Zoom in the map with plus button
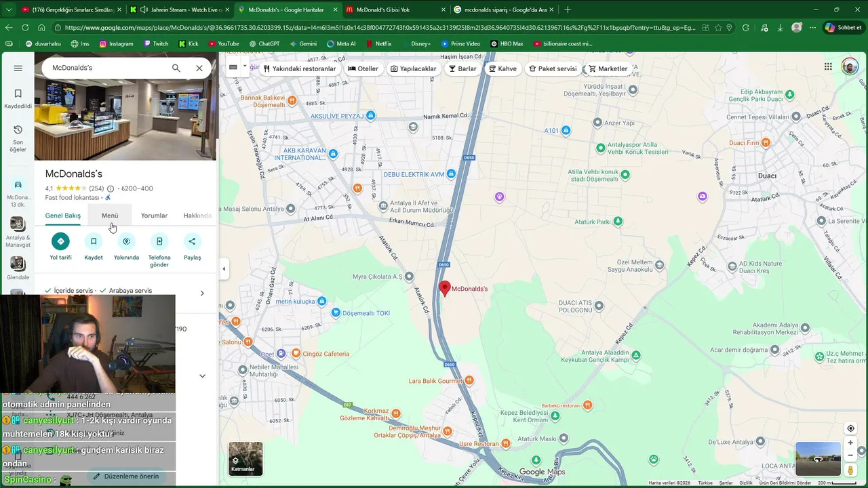This screenshot has width=868, height=488. pyautogui.click(x=850, y=443)
